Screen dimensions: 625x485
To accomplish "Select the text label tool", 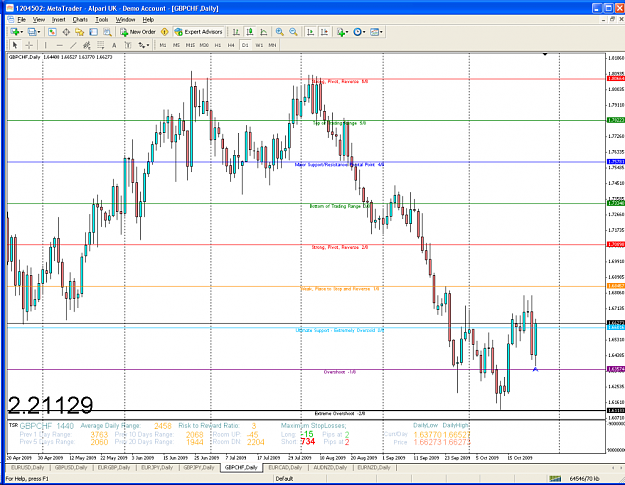I will point(128,45).
